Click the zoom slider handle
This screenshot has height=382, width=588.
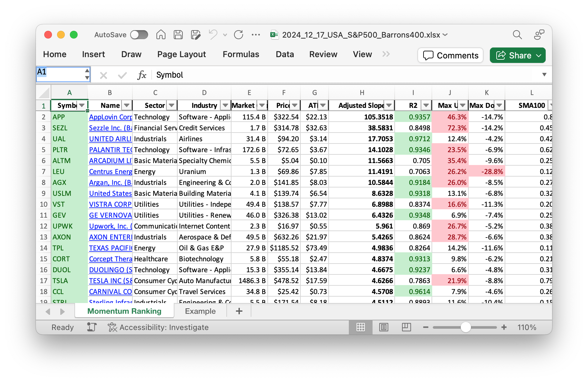coord(466,327)
